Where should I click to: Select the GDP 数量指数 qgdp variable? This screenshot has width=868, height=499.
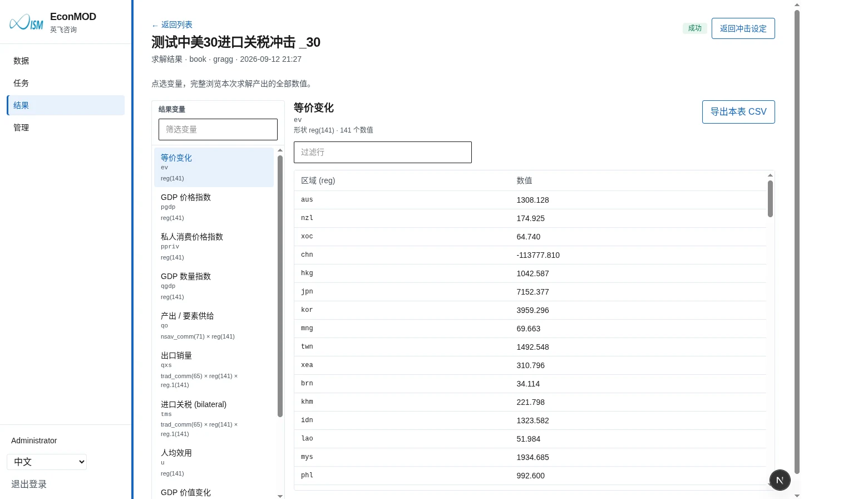click(x=214, y=286)
